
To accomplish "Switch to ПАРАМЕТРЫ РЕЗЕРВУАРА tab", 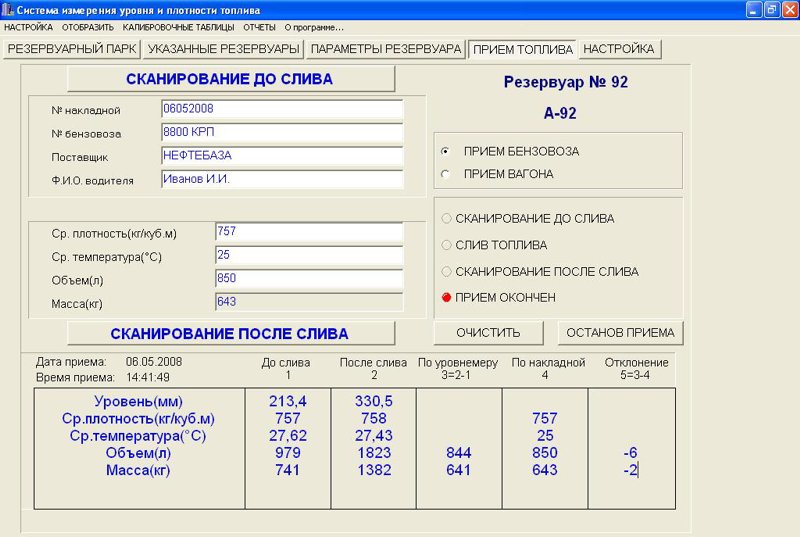I will click(x=386, y=49).
